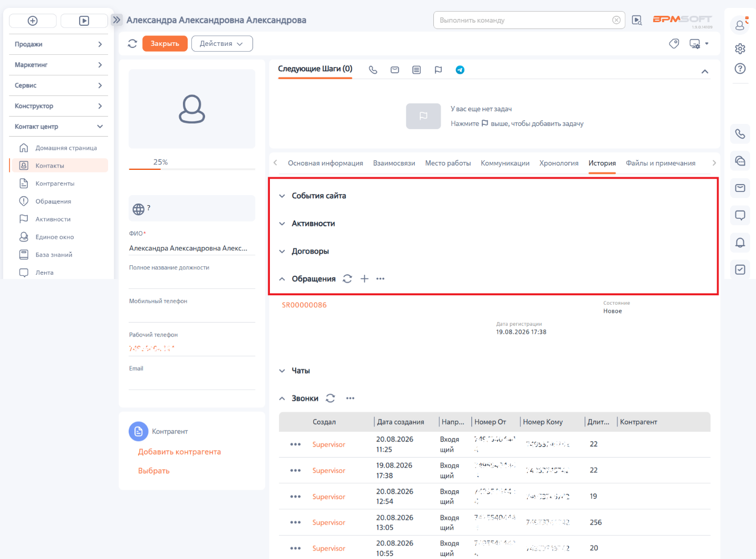Add a new record in Обращения

pos(364,278)
